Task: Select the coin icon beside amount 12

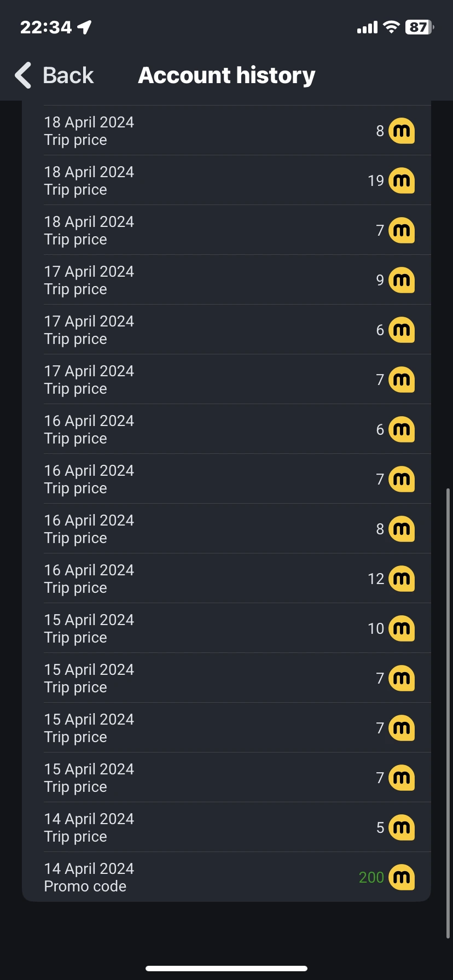Action: (402, 579)
